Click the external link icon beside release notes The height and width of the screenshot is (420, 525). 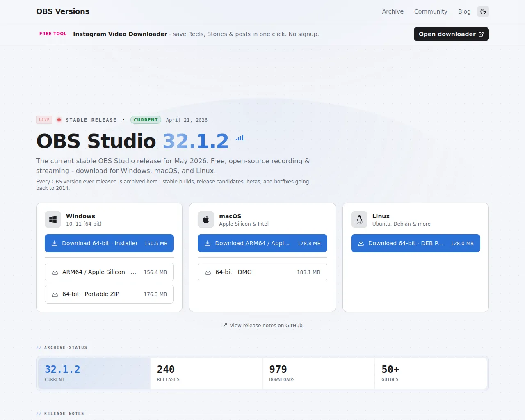(225, 325)
